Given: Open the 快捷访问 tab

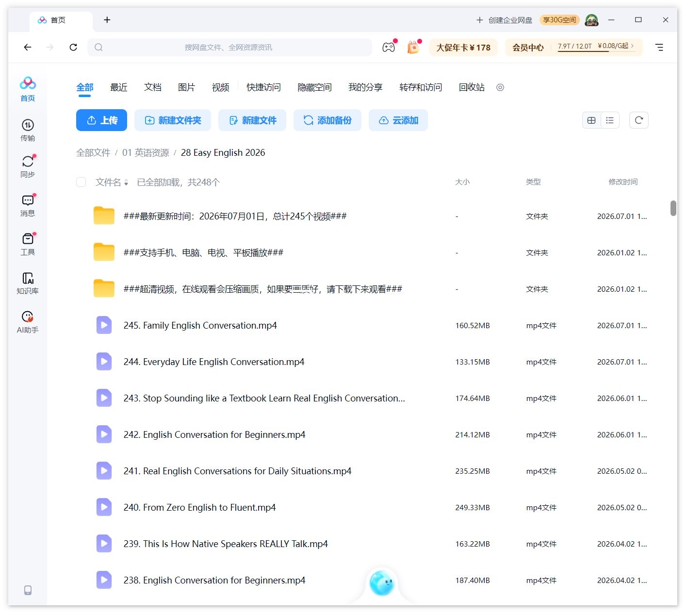Looking at the screenshot, I should (x=263, y=87).
